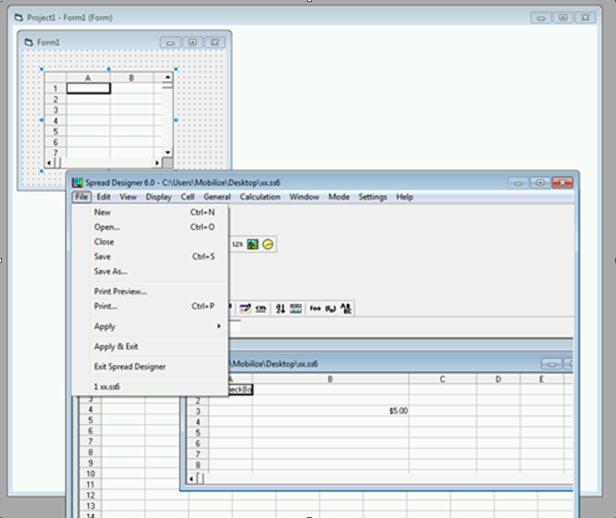
Task: Open the Cell menu
Action: (187, 197)
